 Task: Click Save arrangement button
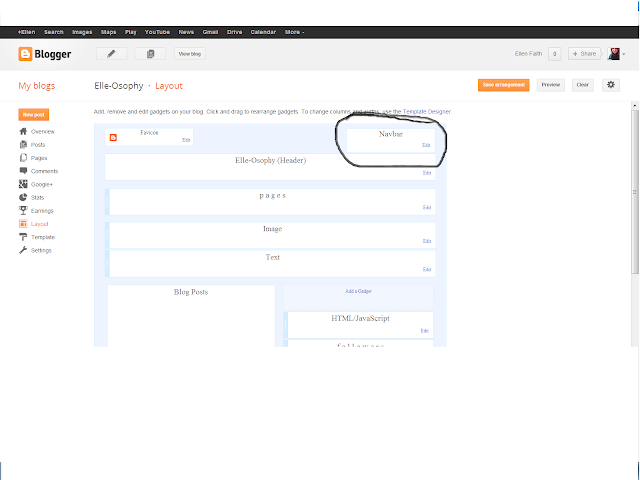coord(504,85)
